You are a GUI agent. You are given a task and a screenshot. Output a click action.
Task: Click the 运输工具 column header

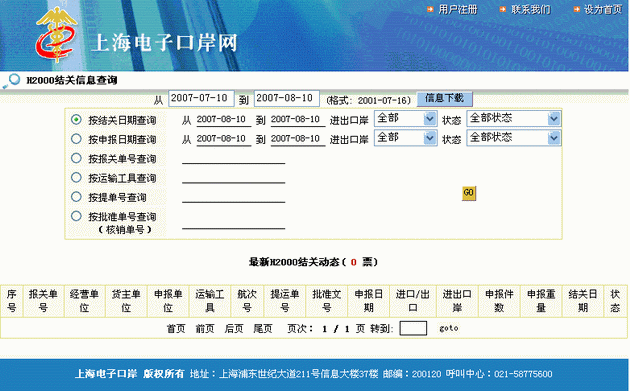tap(210, 301)
